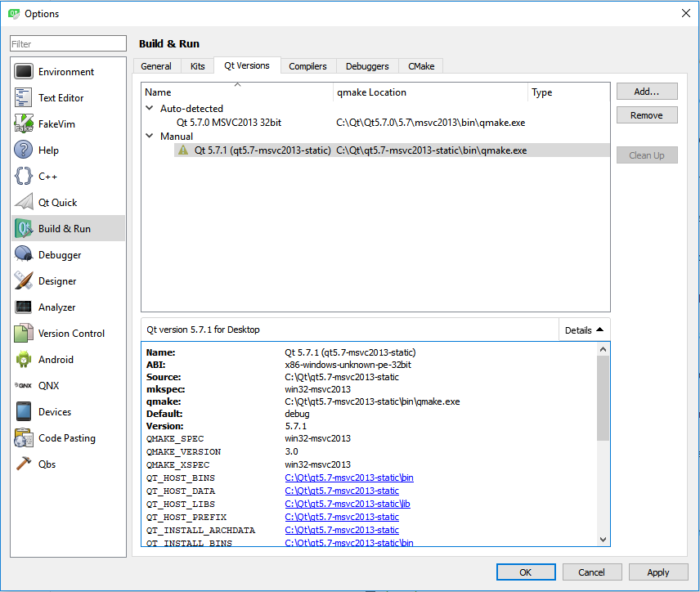The height and width of the screenshot is (592, 700).
Task: Click the qmake.exe path of Qt 5.7.0
Action: click(x=430, y=123)
